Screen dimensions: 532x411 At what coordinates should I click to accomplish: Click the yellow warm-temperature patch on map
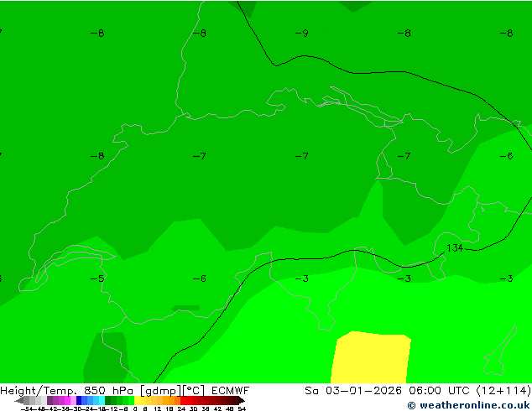pos(371,357)
